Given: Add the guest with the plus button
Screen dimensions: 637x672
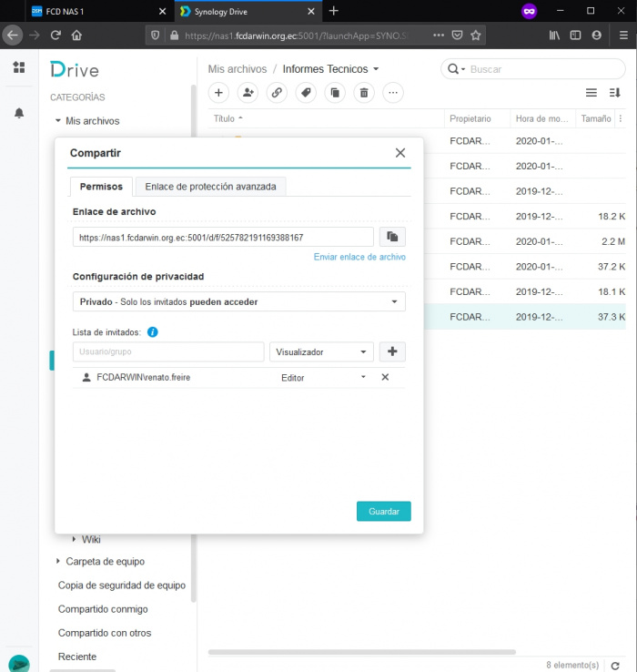Looking at the screenshot, I should tap(392, 351).
